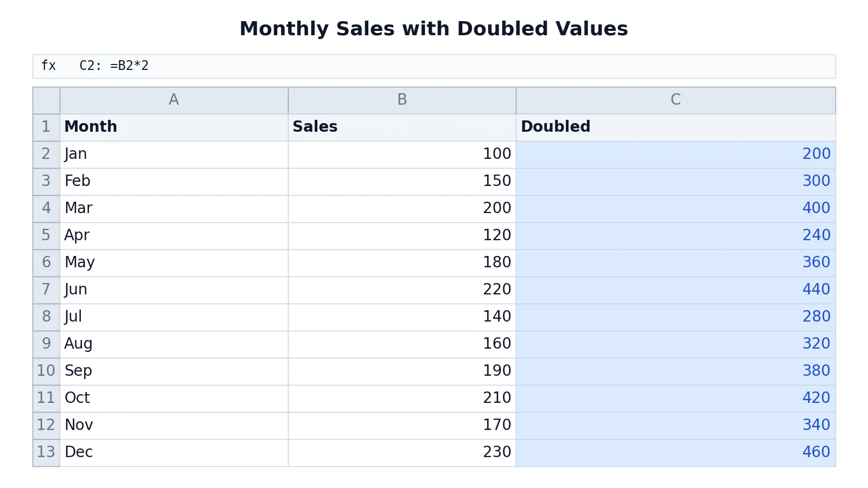Click sales value 230 for Dec

click(x=402, y=453)
